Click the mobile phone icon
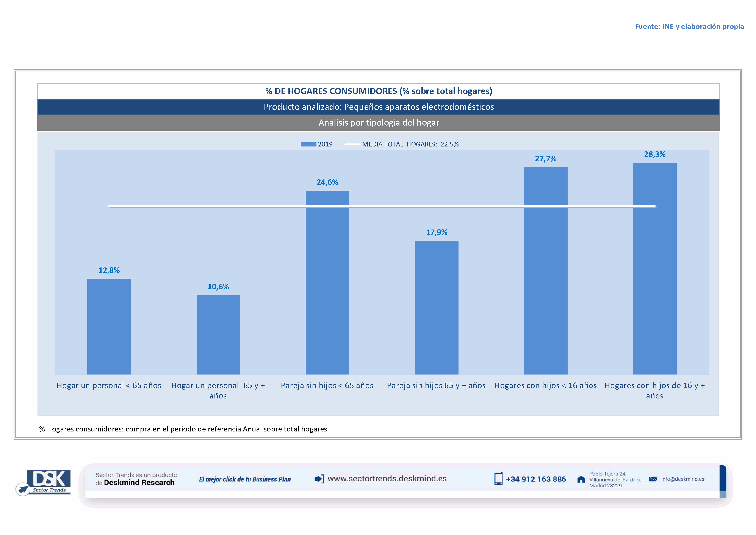Image resolution: width=756 pixels, height=535 pixels. point(498,479)
